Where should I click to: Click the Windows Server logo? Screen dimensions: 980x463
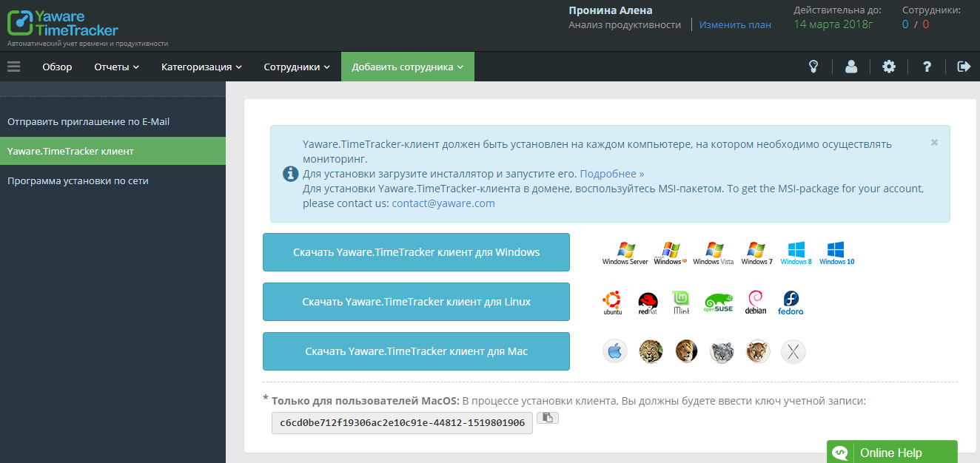[625, 253]
